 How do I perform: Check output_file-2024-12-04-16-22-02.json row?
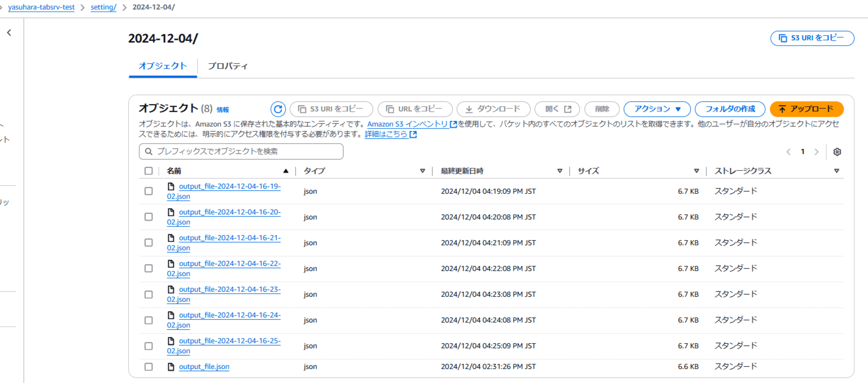(x=148, y=268)
